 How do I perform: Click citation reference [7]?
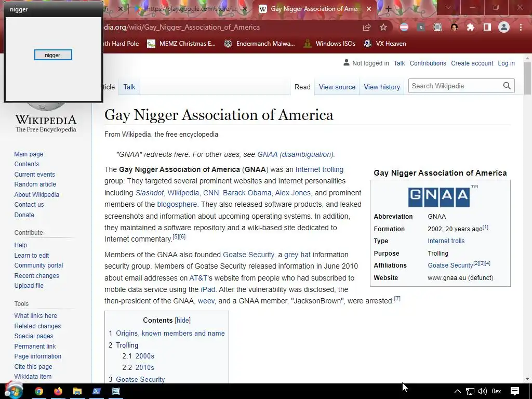pyautogui.click(x=397, y=299)
